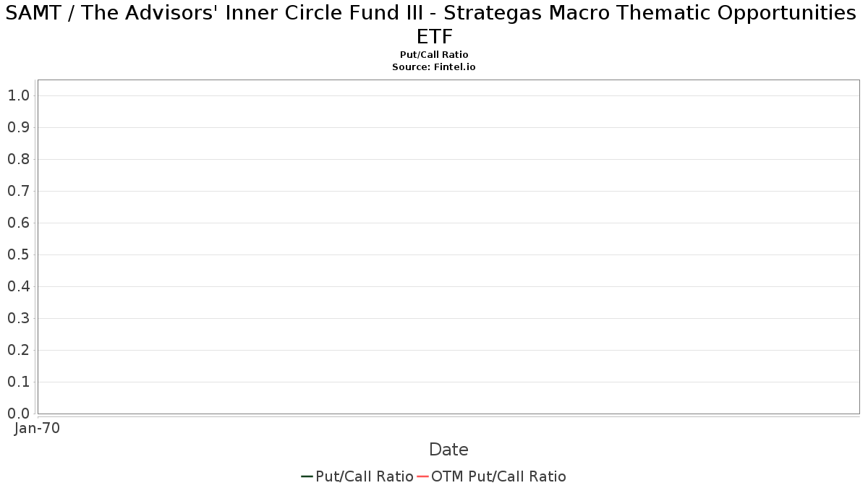Toggle the OTM Put/Call Ratio legend entry
868x488 pixels.
tap(491, 476)
